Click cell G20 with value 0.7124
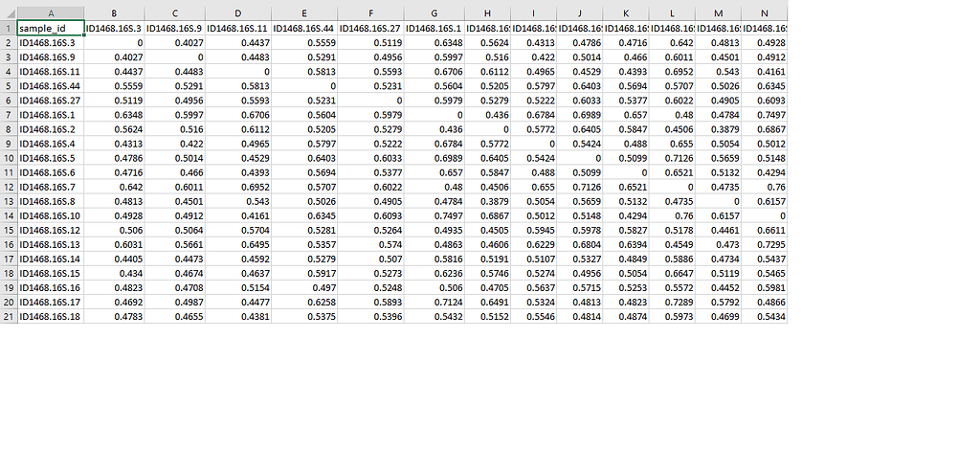This screenshot has width=980, height=451. pos(434,303)
